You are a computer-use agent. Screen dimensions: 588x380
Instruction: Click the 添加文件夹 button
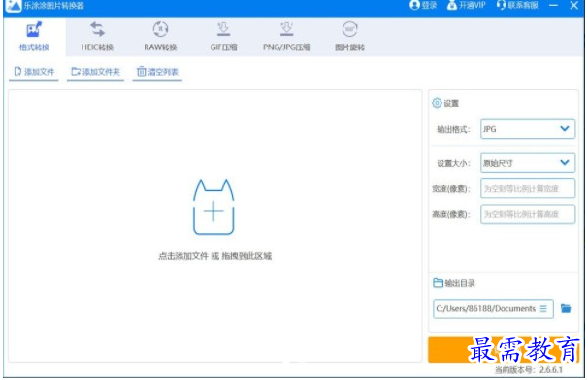point(96,72)
